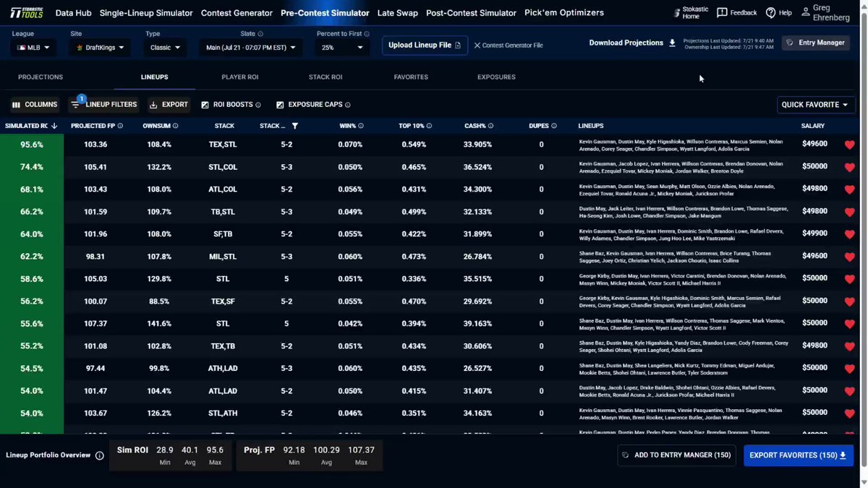Toggle heart on the 55.6% STL lineup
Screen dimensions: 868x488
[850, 323]
